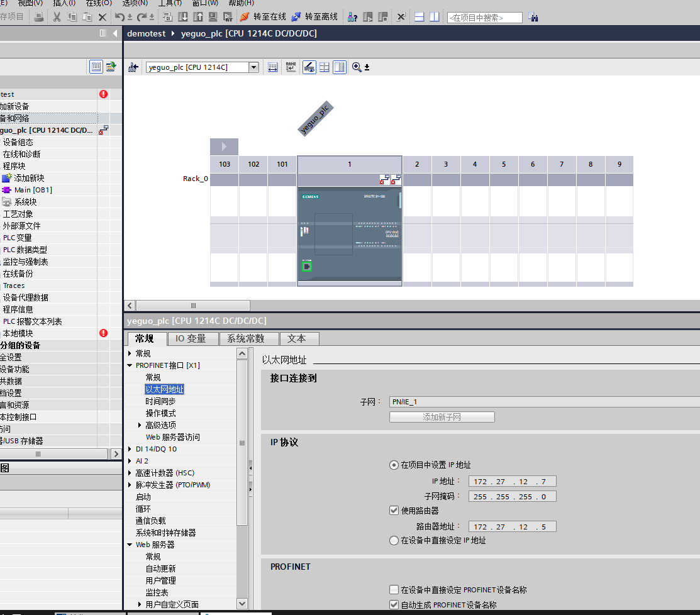Click the project search input field

pyautogui.click(x=484, y=18)
